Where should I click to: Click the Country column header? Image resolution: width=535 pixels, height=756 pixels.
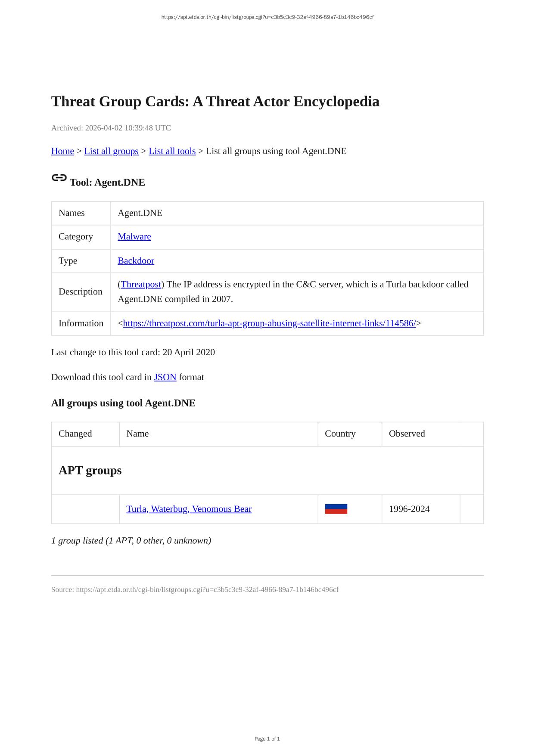340,434
